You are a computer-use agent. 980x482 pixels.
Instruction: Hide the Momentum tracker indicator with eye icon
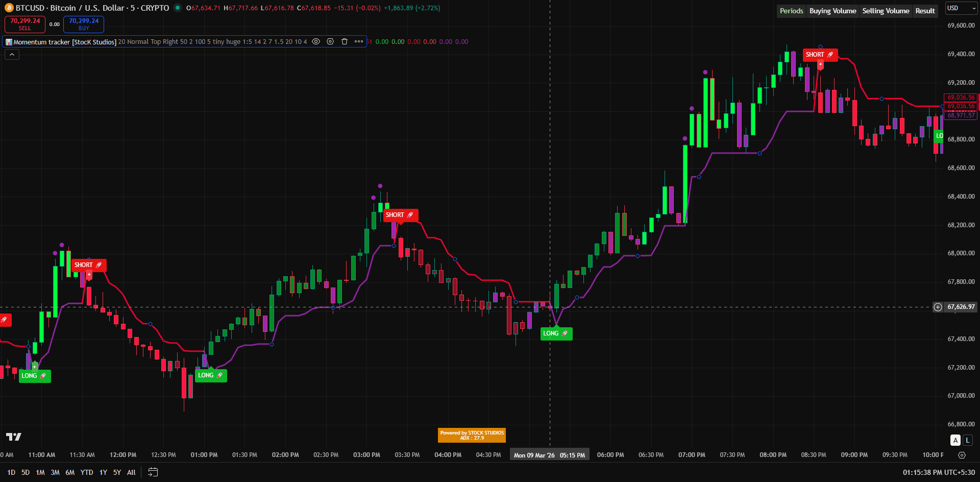316,42
